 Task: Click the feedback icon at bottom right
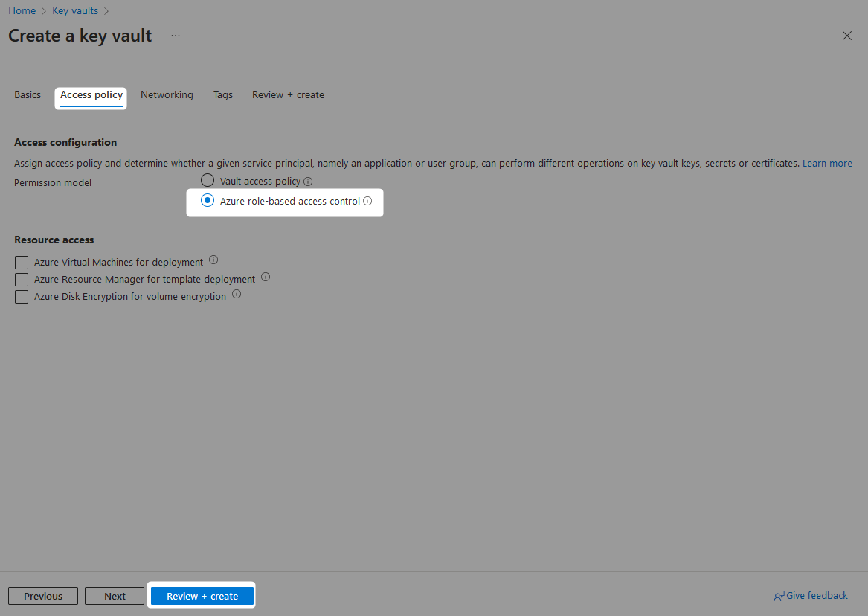[779, 596]
